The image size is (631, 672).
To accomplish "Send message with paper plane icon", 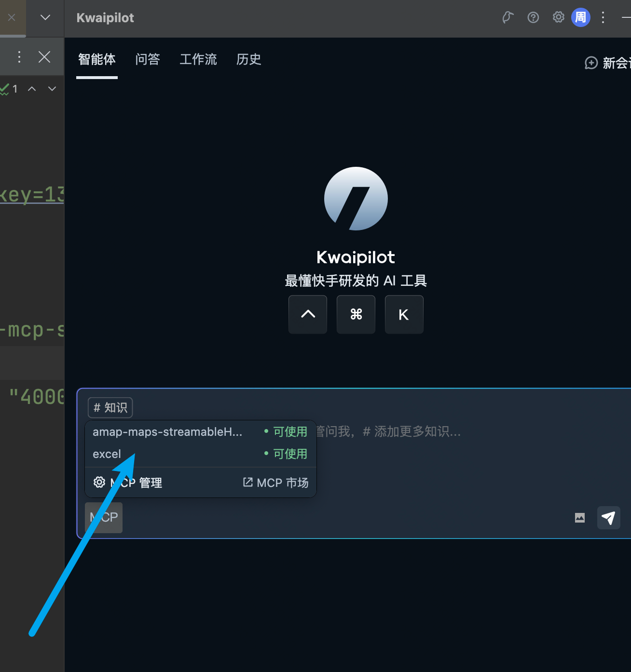I will [609, 518].
